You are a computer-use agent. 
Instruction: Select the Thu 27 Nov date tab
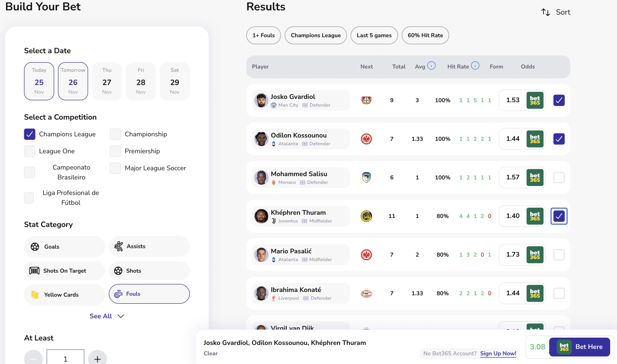[x=107, y=81]
